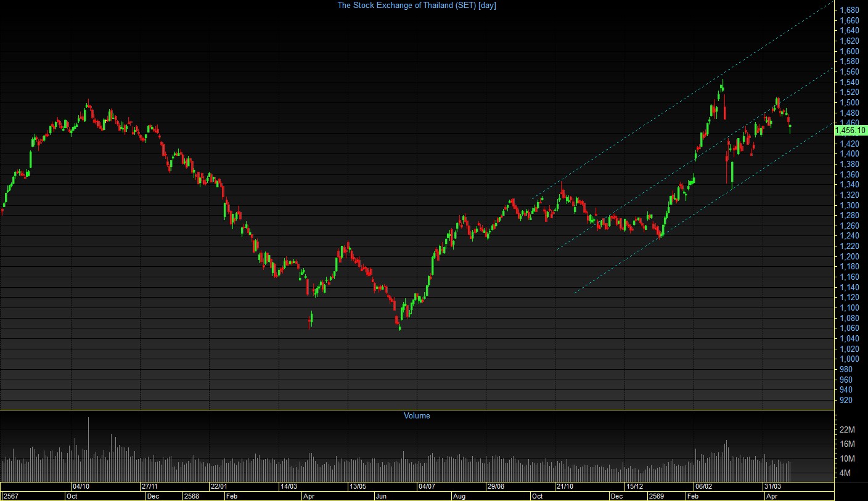Click the 04/10 date marker
The height and width of the screenshot is (501, 868).
81,486
